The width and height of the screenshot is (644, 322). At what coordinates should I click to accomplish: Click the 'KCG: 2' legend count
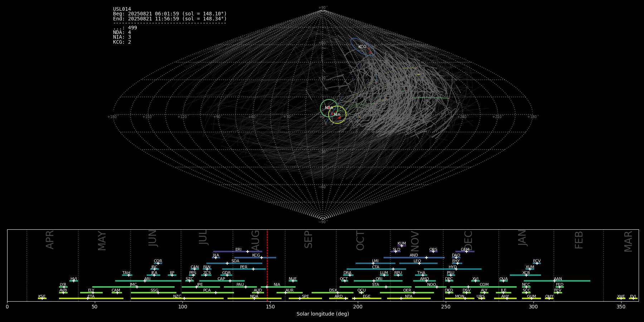(x=122, y=42)
